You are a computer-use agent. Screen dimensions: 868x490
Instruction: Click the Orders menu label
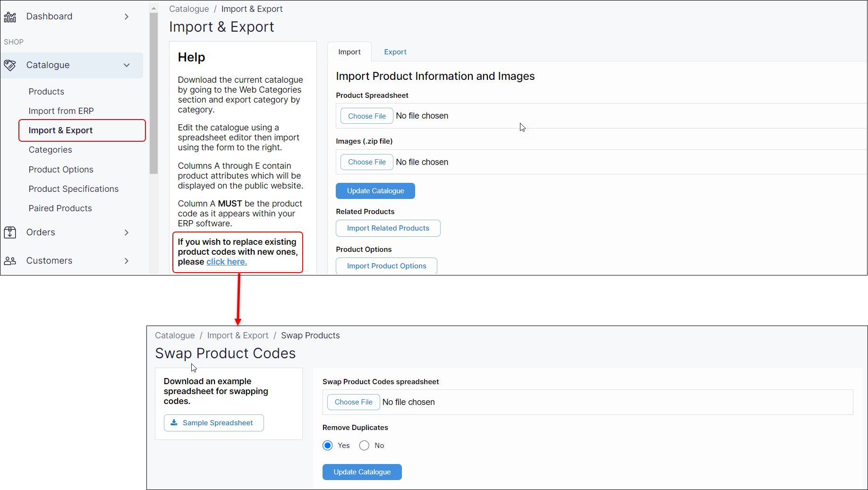(41, 232)
